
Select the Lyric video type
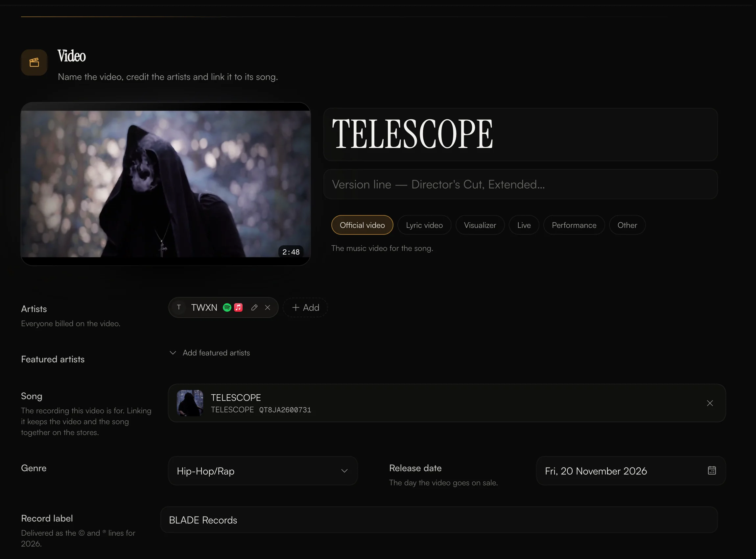coord(424,225)
